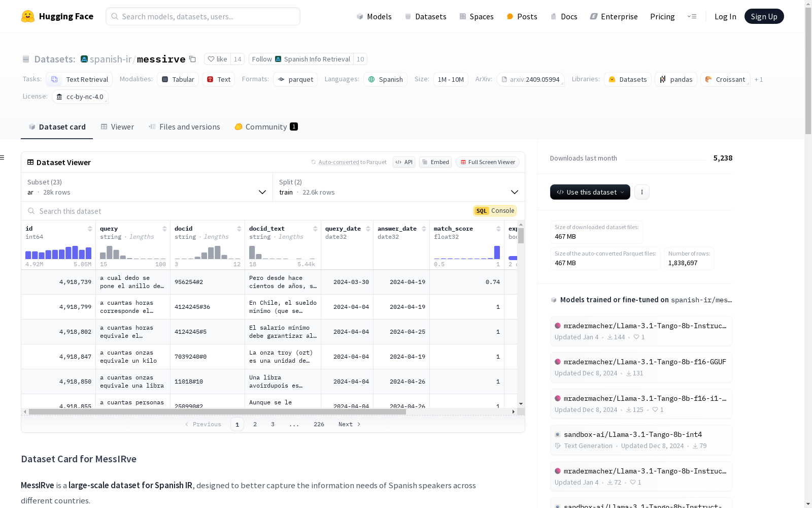Open the spanish-ir organization link

pyautogui.click(x=111, y=59)
